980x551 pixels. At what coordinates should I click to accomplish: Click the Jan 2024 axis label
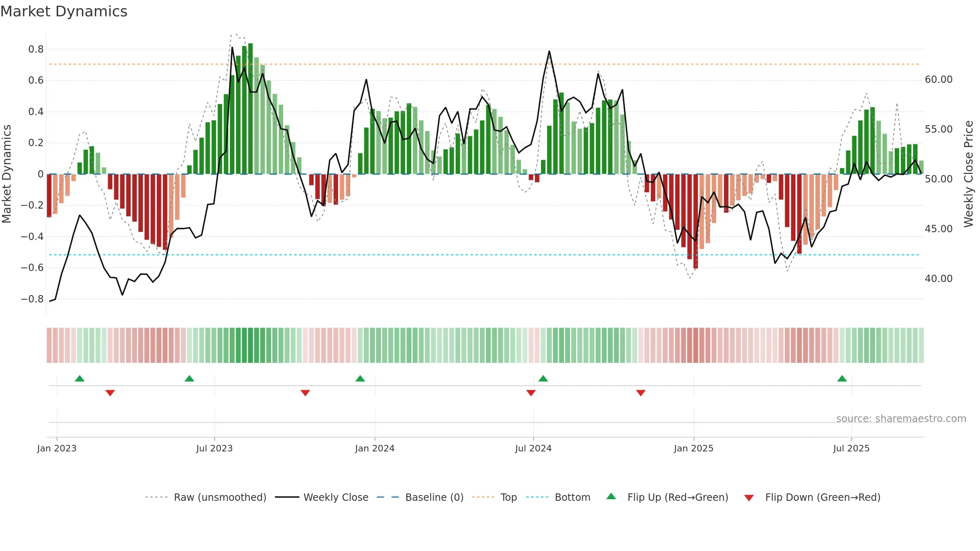(x=375, y=448)
